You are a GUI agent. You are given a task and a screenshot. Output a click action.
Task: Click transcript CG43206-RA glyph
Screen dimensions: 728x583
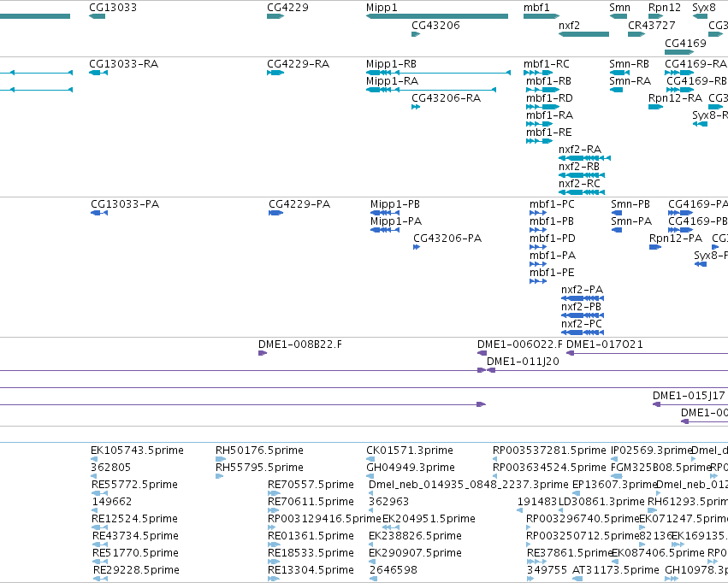coord(416,107)
